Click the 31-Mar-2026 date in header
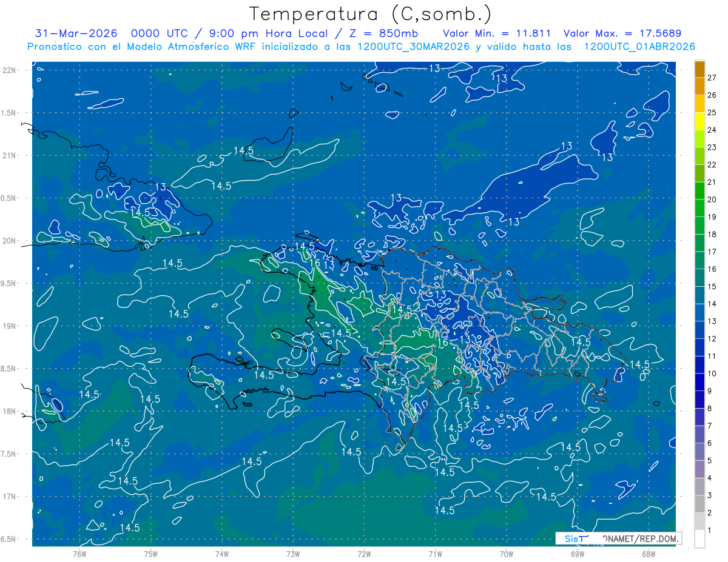The image size is (728, 562). pos(76,33)
